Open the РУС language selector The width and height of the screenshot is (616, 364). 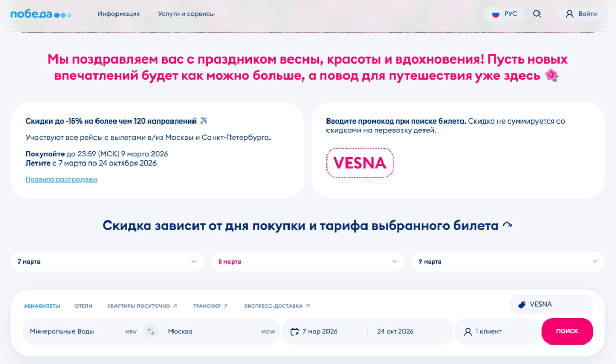pos(504,14)
